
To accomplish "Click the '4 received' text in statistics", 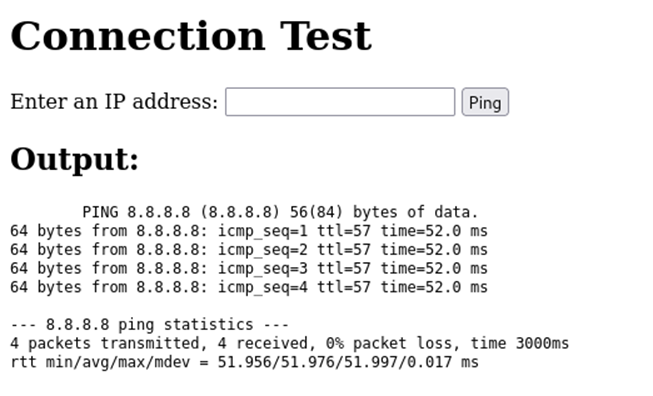I will (262, 343).
